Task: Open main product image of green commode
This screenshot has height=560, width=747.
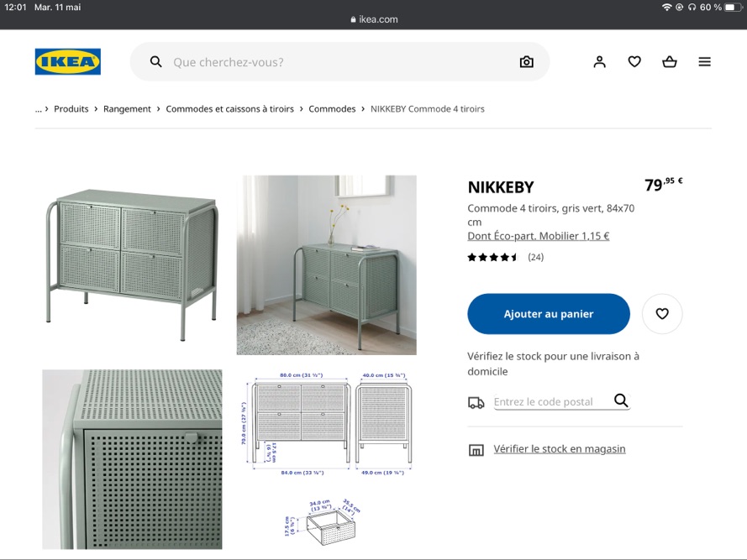Action: tap(133, 265)
